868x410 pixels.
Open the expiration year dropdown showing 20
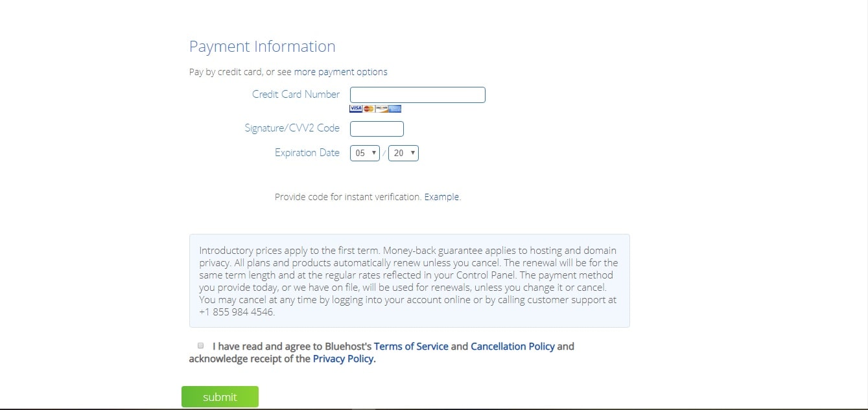403,154
